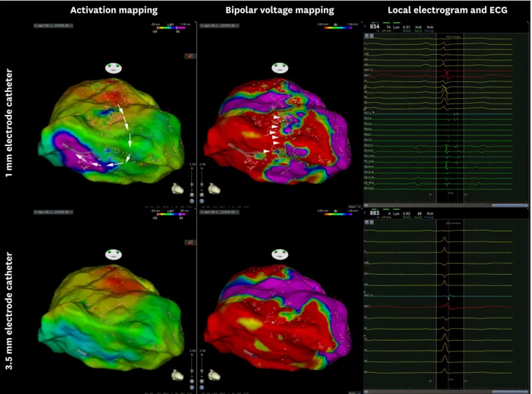This screenshot has width=532, height=394.
Task: Click 'Loc' label in lower electrogram header
Action: [396, 213]
